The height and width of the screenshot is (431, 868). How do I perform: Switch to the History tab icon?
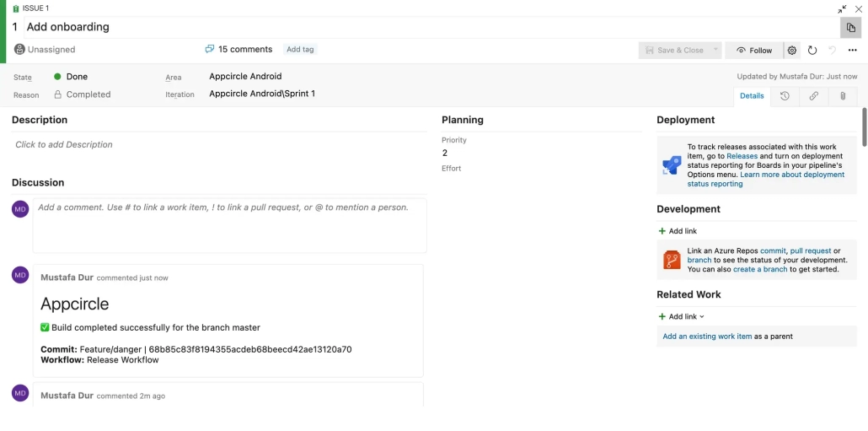[785, 96]
